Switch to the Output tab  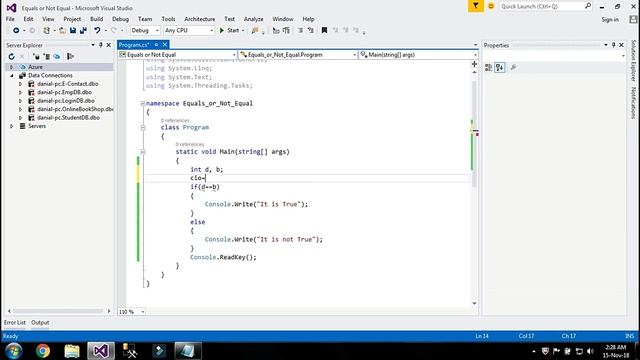40,322
